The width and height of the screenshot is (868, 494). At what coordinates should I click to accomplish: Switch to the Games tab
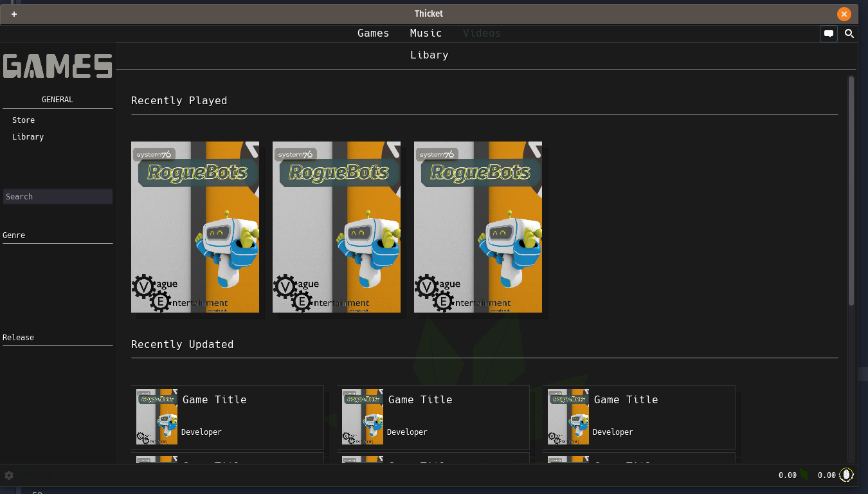pyautogui.click(x=373, y=33)
